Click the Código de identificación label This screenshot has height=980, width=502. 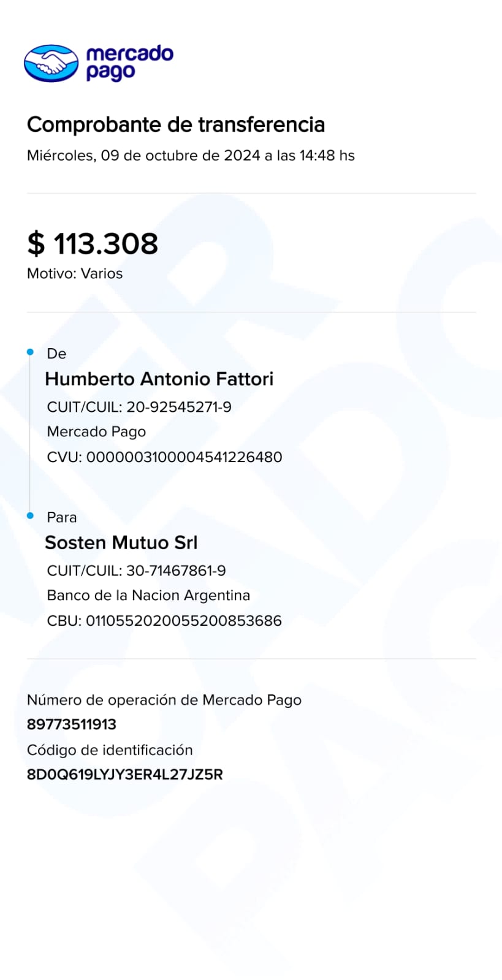point(110,750)
